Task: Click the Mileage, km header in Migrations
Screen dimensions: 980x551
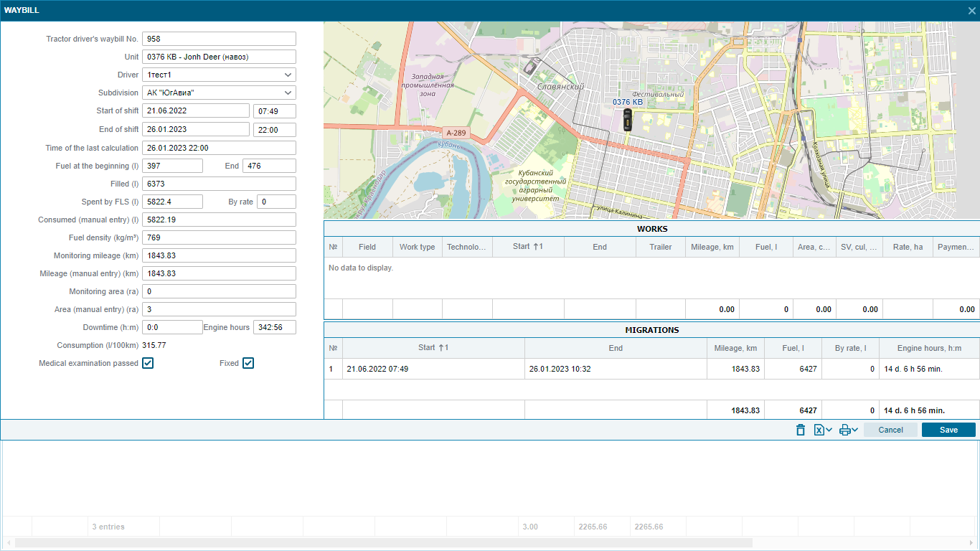Action: [x=735, y=348]
